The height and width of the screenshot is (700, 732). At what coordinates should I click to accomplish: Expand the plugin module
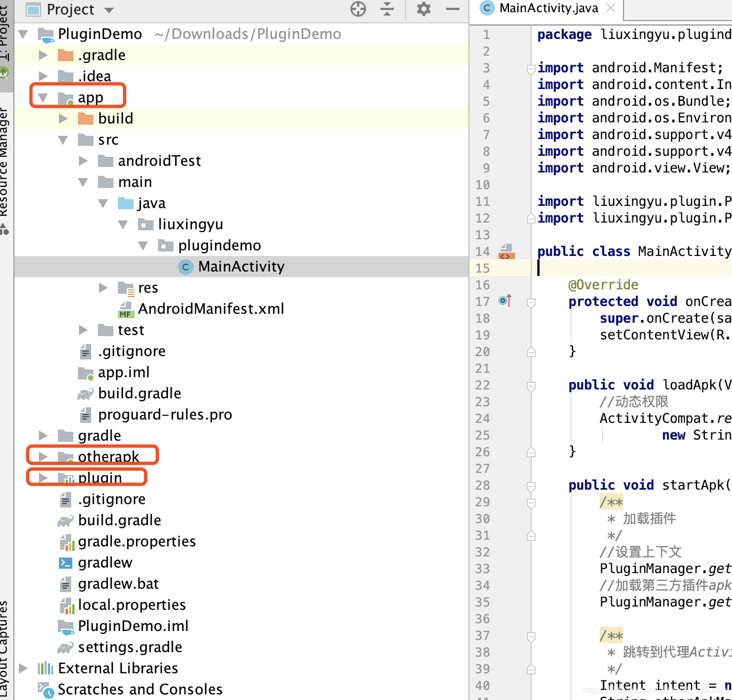tap(43, 478)
